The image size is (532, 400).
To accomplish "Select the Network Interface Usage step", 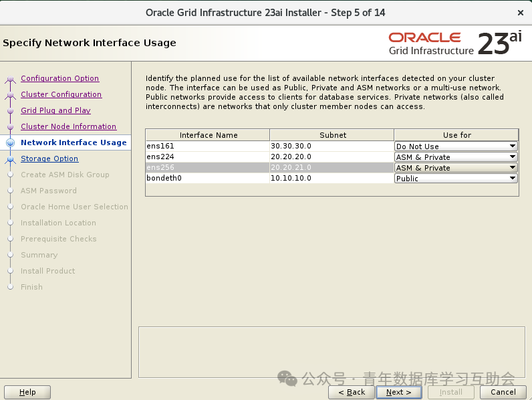I will pyautogui.click(x=74, y=142).
